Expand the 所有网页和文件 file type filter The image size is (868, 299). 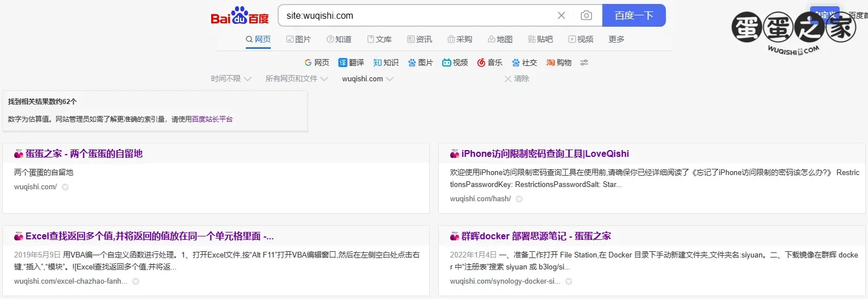point(297,79)
